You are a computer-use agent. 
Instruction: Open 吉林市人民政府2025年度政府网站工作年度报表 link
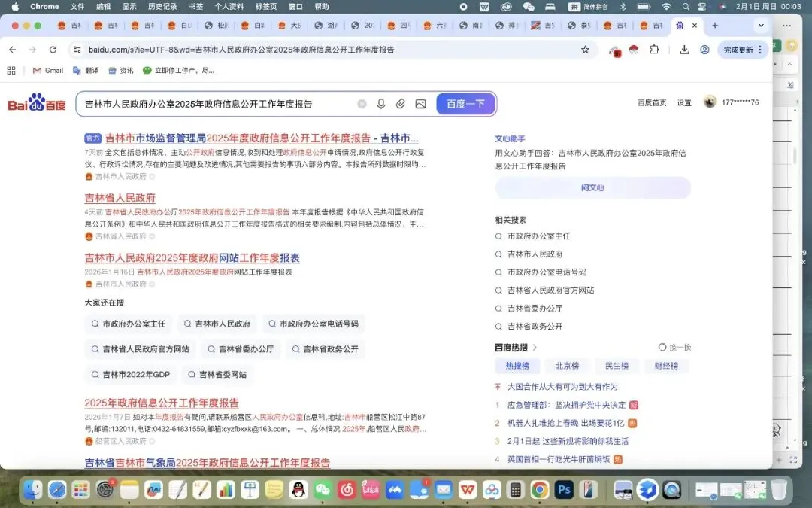tap(192, 257)
